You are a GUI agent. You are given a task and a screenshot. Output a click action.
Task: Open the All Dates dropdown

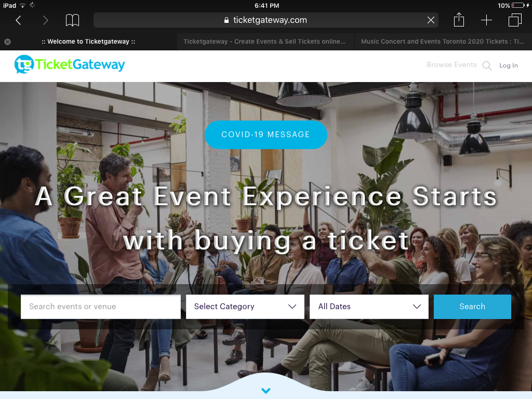click(x=369, y=307)
